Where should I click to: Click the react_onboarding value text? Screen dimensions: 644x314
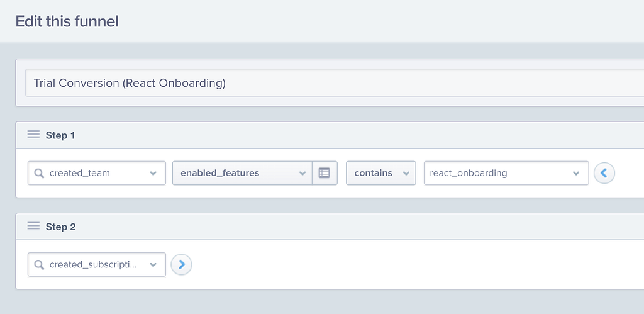click(468, 173)
